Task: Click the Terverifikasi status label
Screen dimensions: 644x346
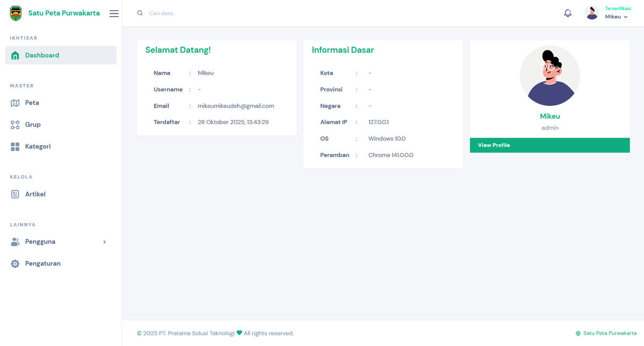Action: pos(618,9)
